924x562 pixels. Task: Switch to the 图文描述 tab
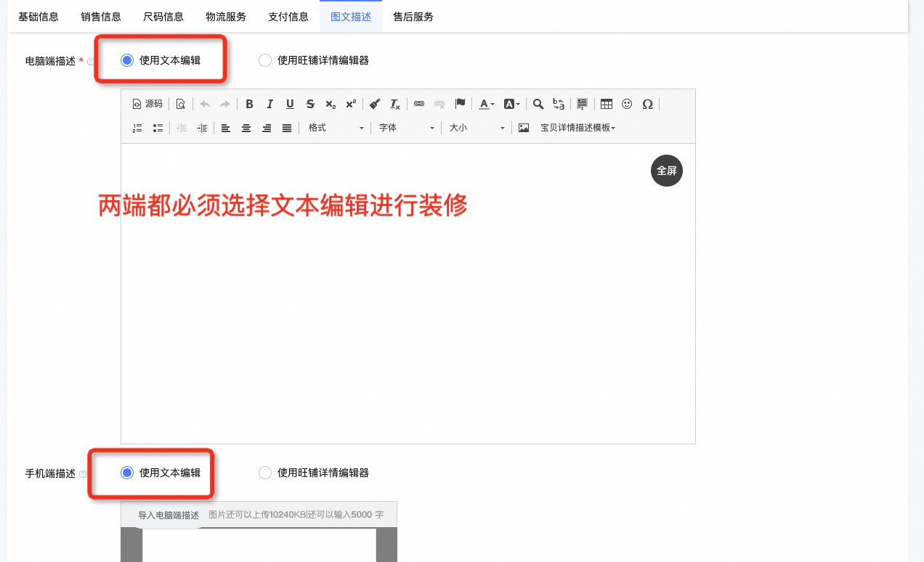[x=351, y=17]
